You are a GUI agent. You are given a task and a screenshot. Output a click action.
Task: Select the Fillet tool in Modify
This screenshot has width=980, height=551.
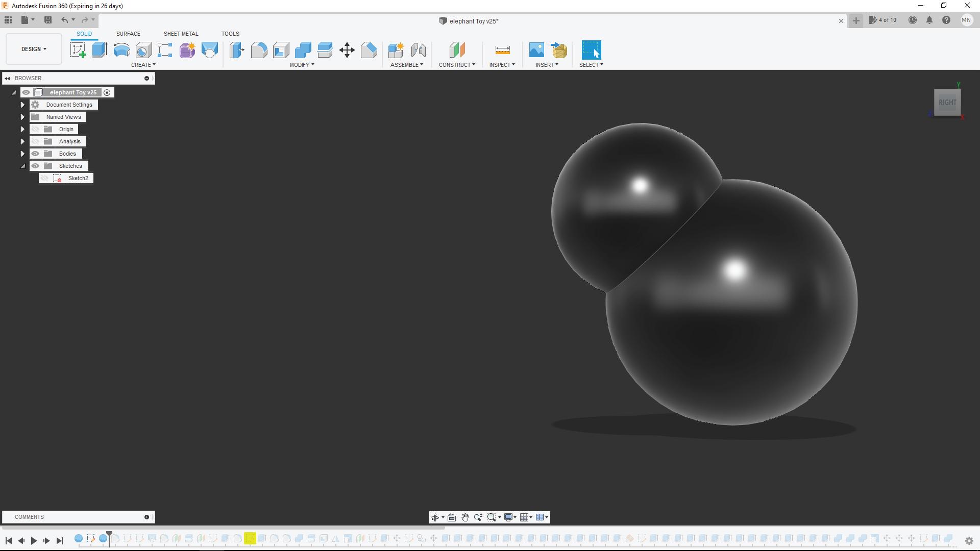pos(259,50)
